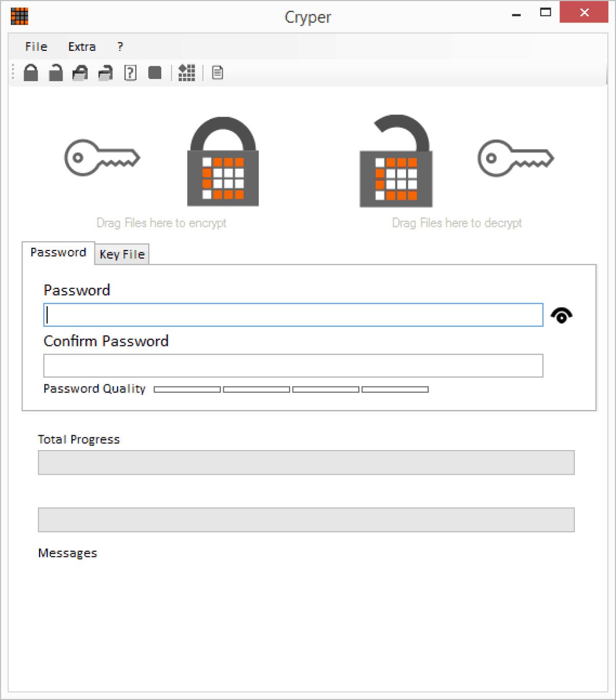Image resolution: width=616 pixels, height=700 pixels.
Task: Select the Password tab
Action: (x=58, y=251)
